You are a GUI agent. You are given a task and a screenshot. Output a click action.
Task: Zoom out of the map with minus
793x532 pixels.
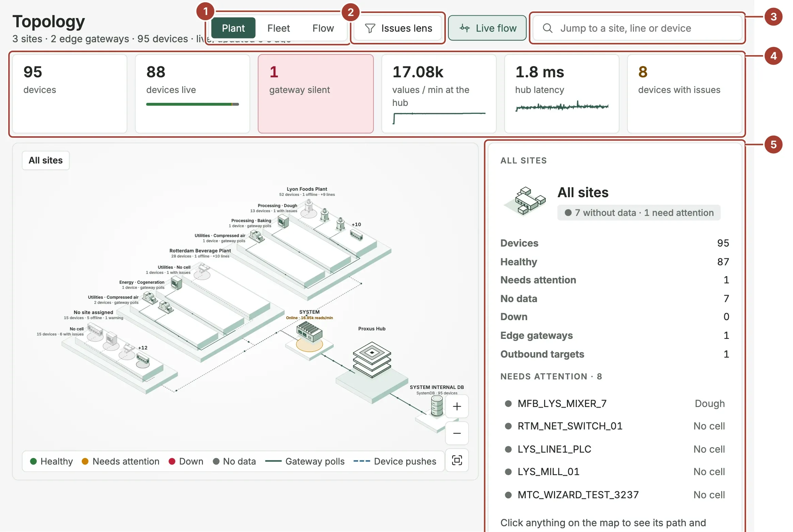click(x=457, y=433)
